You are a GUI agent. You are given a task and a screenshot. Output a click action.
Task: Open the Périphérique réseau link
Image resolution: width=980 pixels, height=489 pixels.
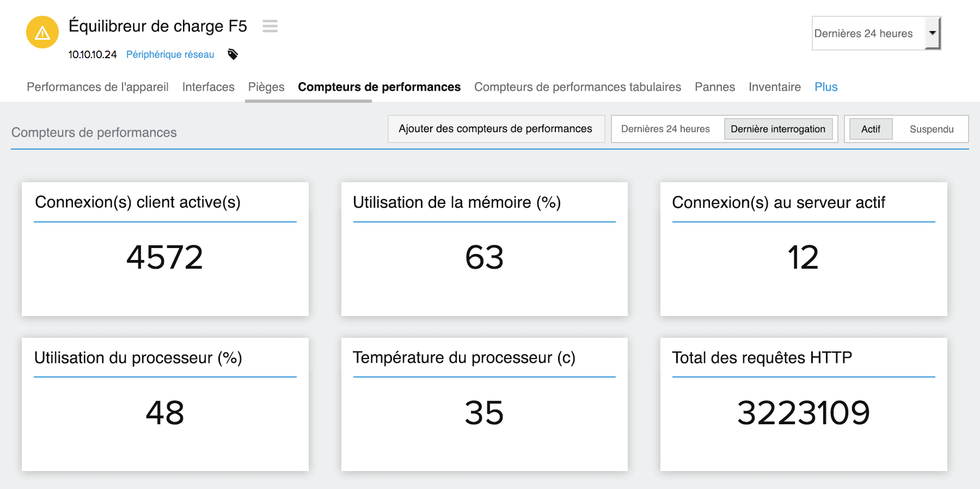170,54
